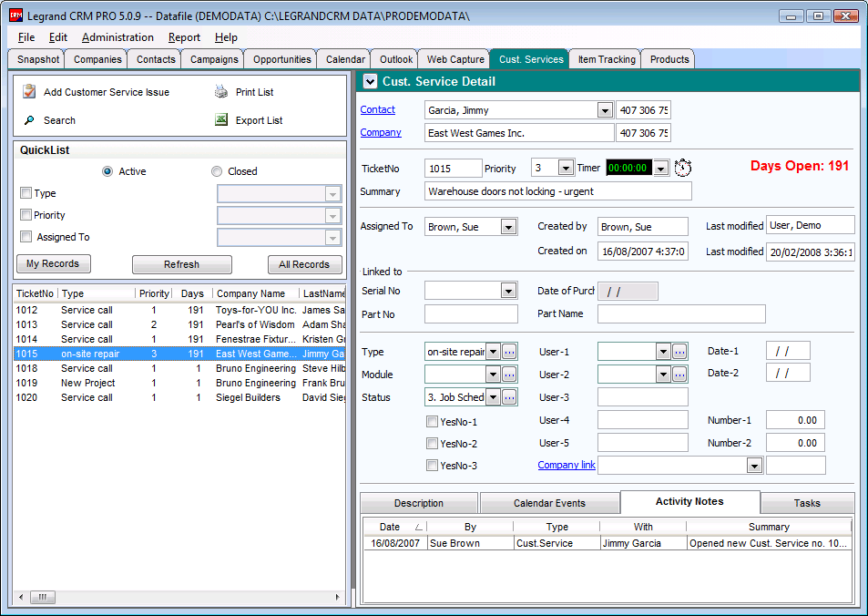Screen dimensions: 868x616
Task: Switch to the Opportunities tab
Action: (x=281, y=59)
